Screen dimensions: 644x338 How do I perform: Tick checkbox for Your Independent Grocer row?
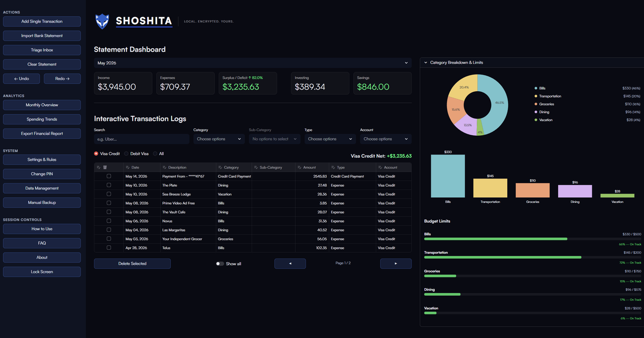pyautogui.click(x=109, y=239)
